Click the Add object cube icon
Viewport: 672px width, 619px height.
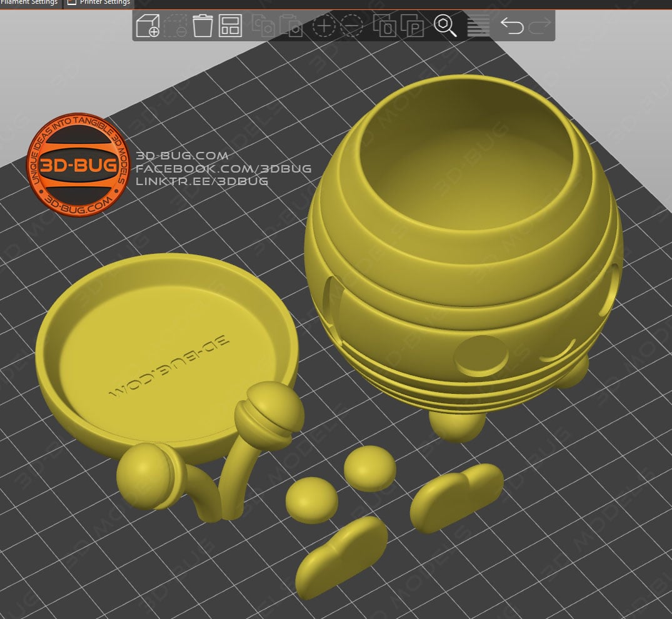(148, 26)
